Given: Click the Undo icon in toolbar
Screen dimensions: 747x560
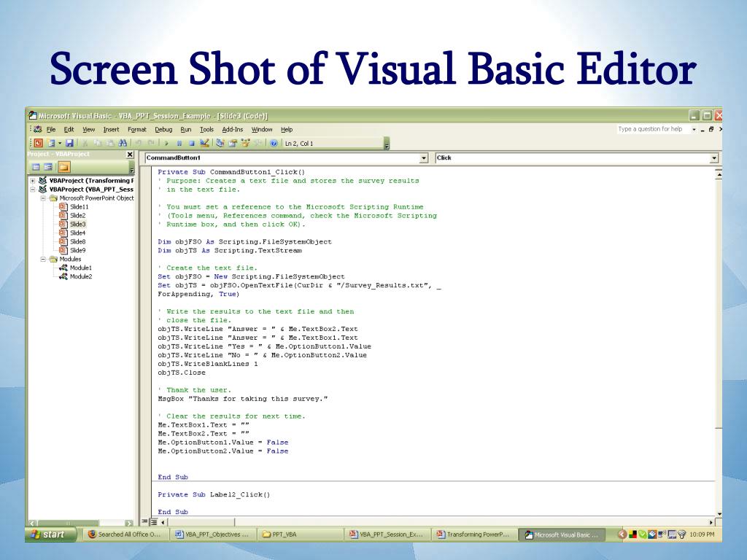Looking at the screenshot, I should (138, 143).
